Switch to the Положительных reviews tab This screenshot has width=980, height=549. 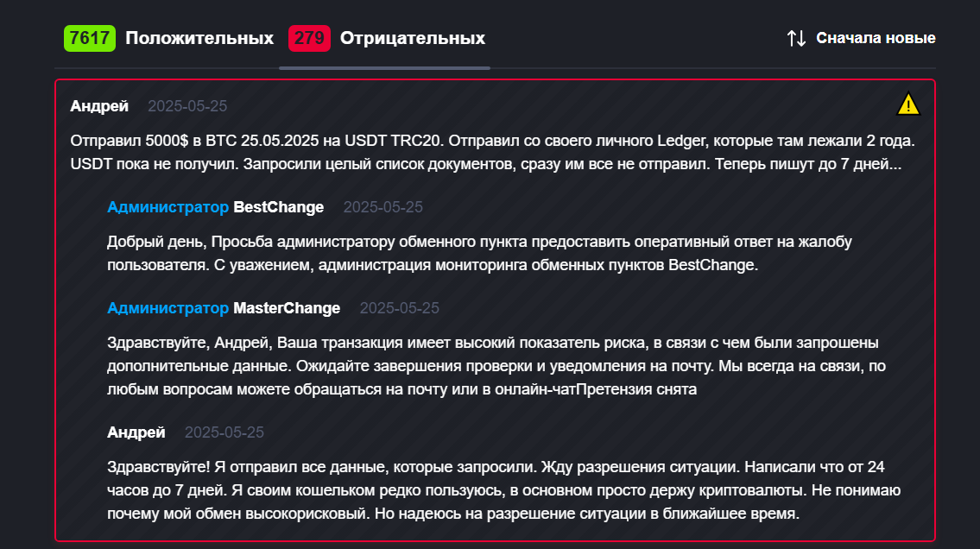coord(199,38)
